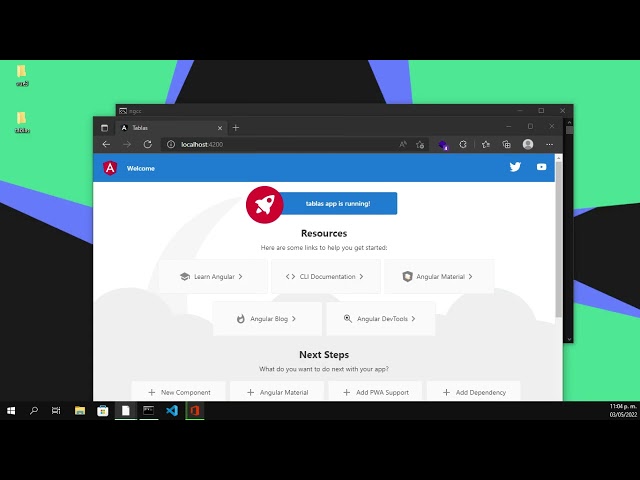Open the Settings and more ellipsis menu

[549, 144]
